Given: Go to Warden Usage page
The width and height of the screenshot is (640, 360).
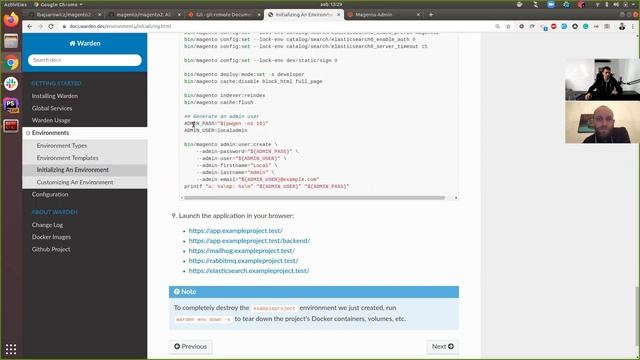Looking at the screenshot, I should 51,120.
